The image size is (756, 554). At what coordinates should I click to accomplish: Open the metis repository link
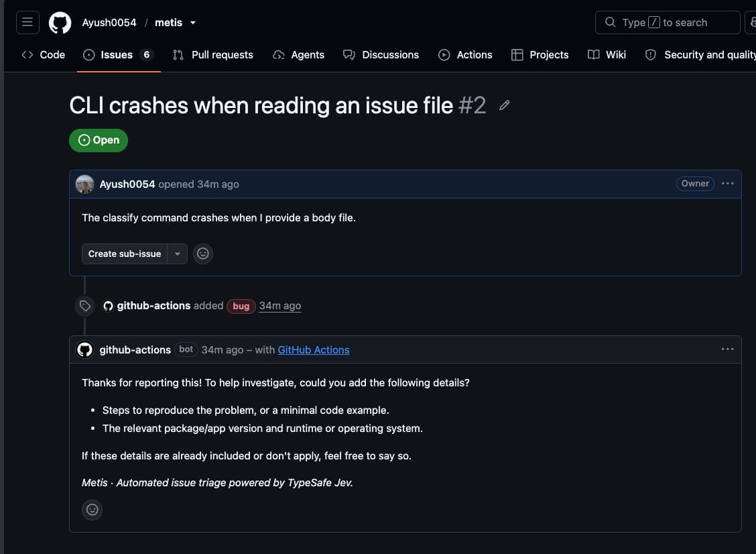pyautogui.click(x=168, y=23)
